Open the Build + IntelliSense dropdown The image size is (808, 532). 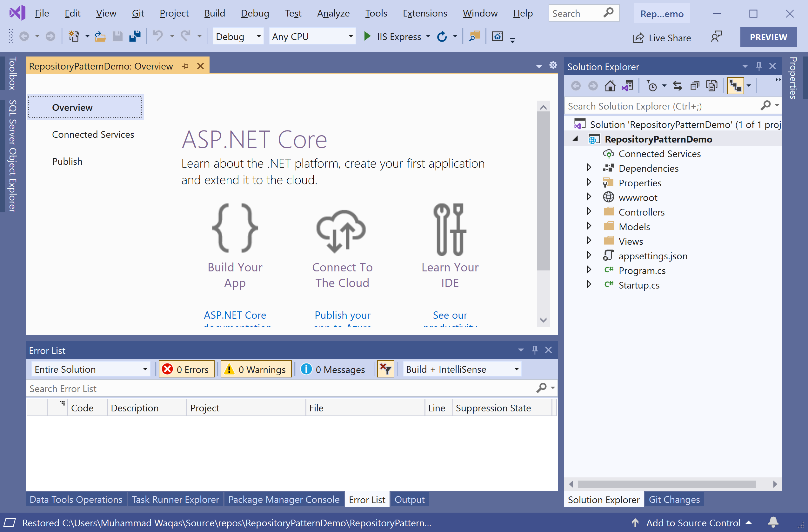(x=462, y=369)
